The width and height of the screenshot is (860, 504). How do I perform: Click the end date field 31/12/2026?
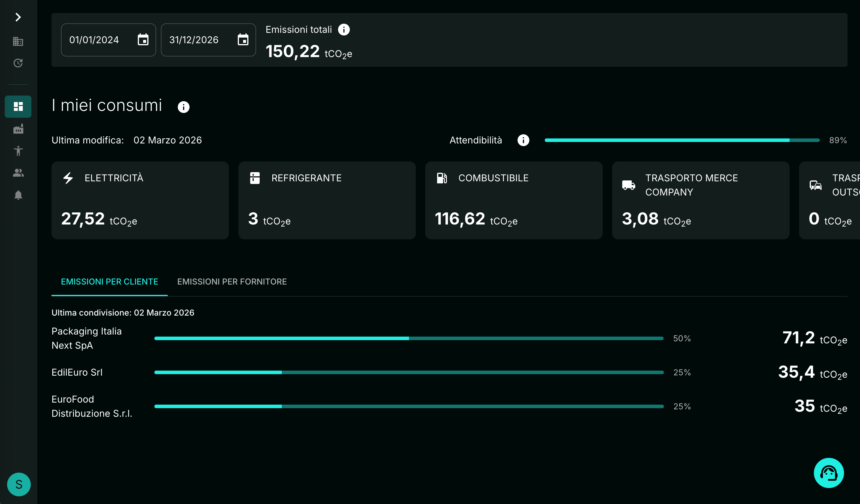[x=208, y=40]
